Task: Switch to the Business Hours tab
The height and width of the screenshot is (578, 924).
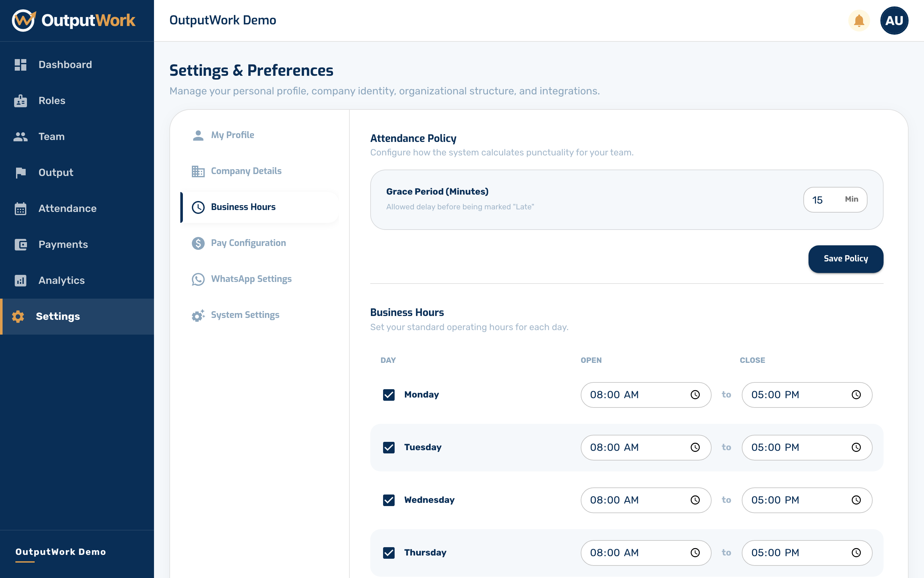Action: click(260, 207)
